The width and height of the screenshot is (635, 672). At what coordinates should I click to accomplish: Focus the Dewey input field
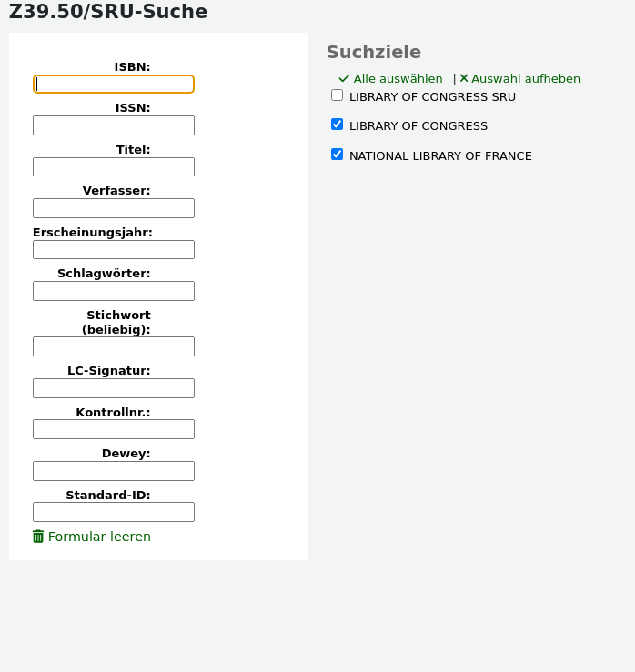pyautogui.click(x=114, y=471)
